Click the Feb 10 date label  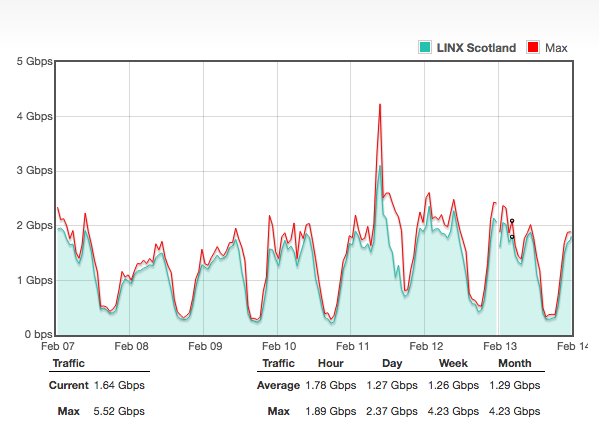[279, 346]
